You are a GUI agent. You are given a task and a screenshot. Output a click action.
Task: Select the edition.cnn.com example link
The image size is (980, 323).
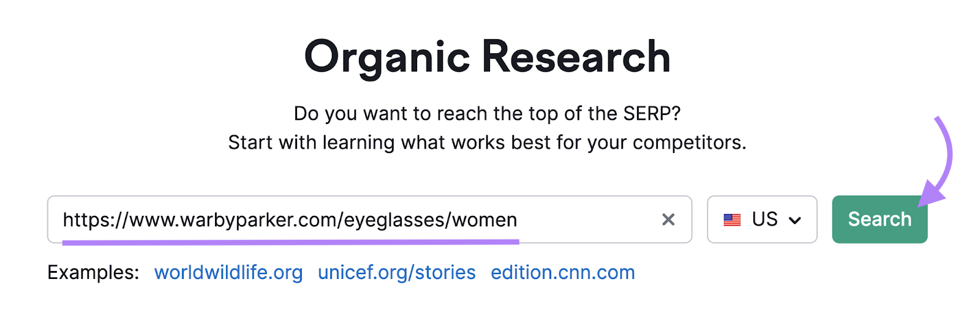[562, 272]
